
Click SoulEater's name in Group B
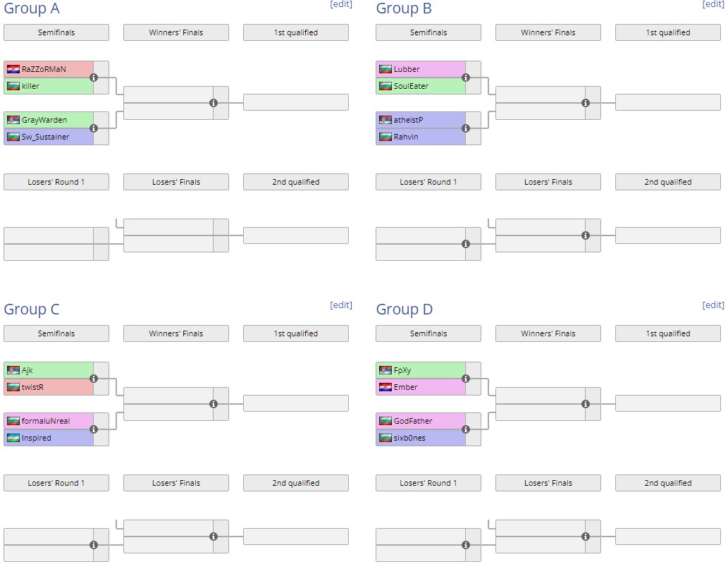click(411, 86)
